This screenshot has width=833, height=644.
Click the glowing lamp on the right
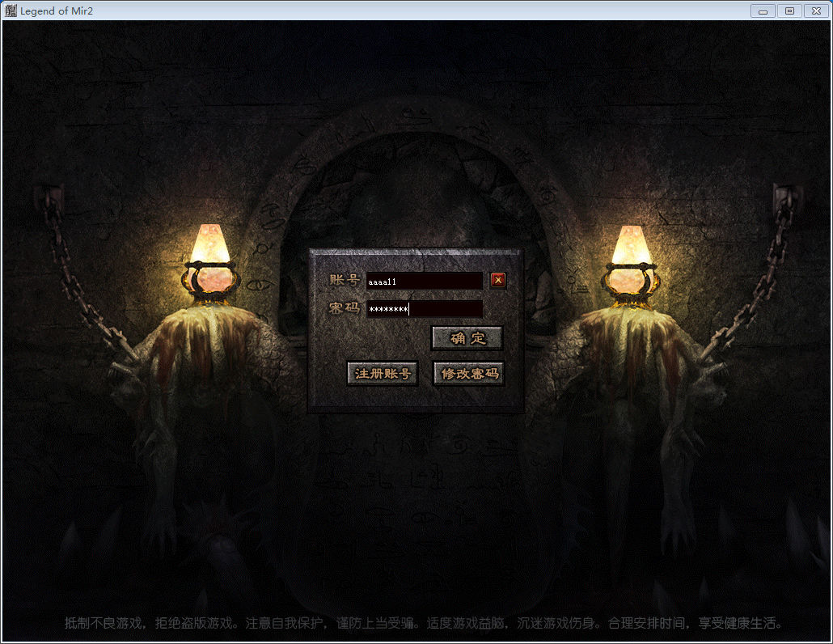(x=631, y=259)
